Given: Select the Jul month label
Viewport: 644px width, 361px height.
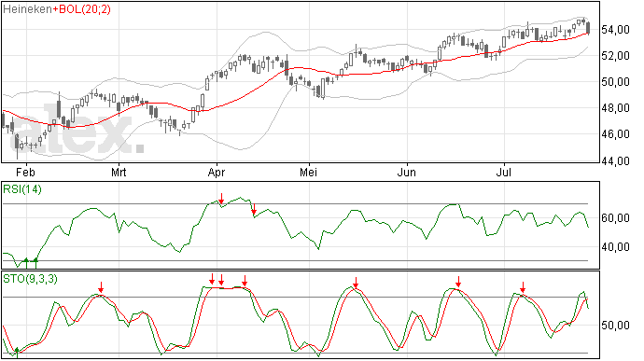Looking at the screenshot, I should (504, 172).
